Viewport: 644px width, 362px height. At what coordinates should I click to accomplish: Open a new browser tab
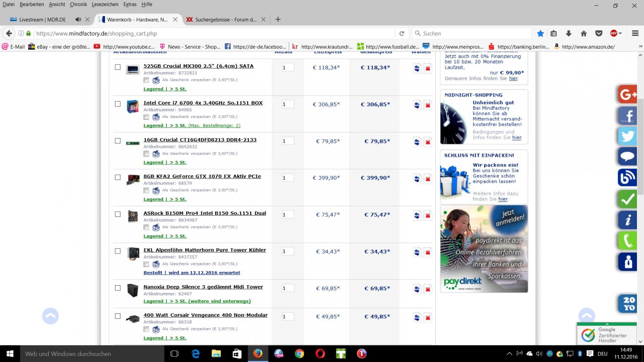(278, 19)
